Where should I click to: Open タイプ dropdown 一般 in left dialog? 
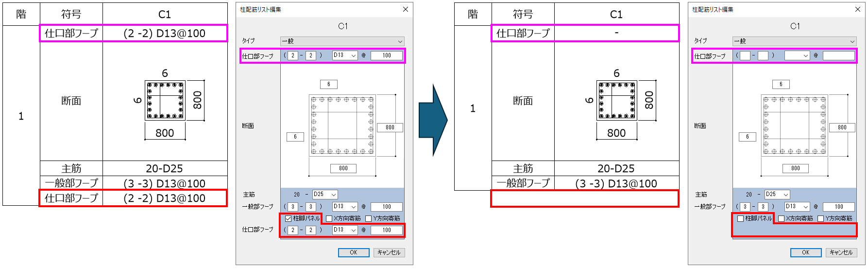(x=342, y=41)
